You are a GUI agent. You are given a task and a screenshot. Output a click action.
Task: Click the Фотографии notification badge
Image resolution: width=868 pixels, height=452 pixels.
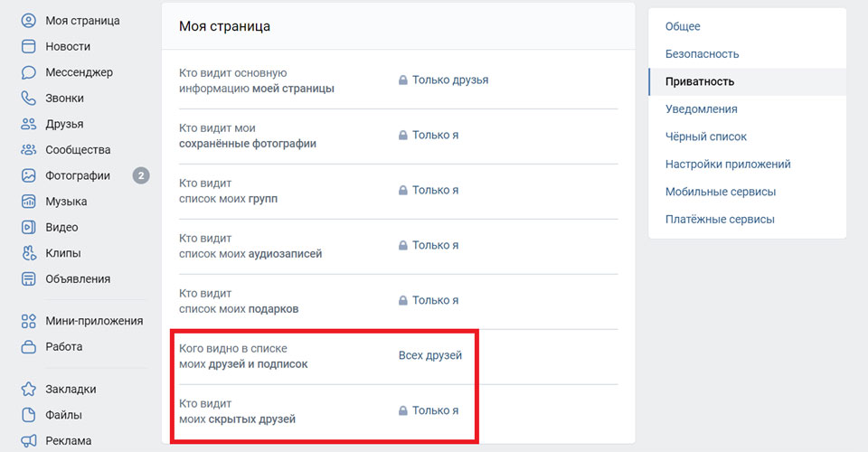pos(141,176)
